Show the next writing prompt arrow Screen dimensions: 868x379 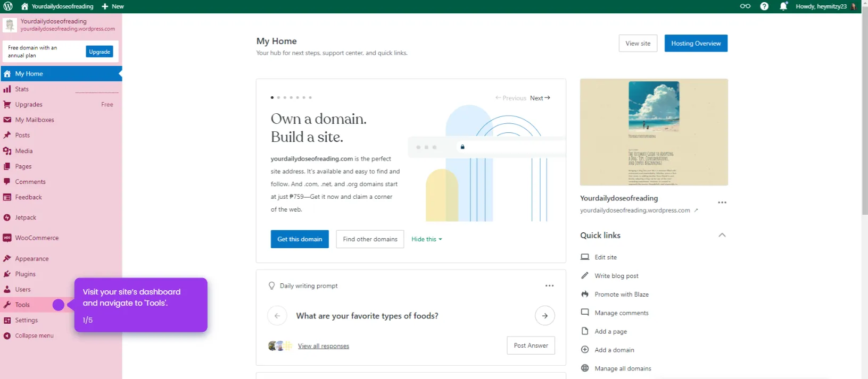(545, 316)
